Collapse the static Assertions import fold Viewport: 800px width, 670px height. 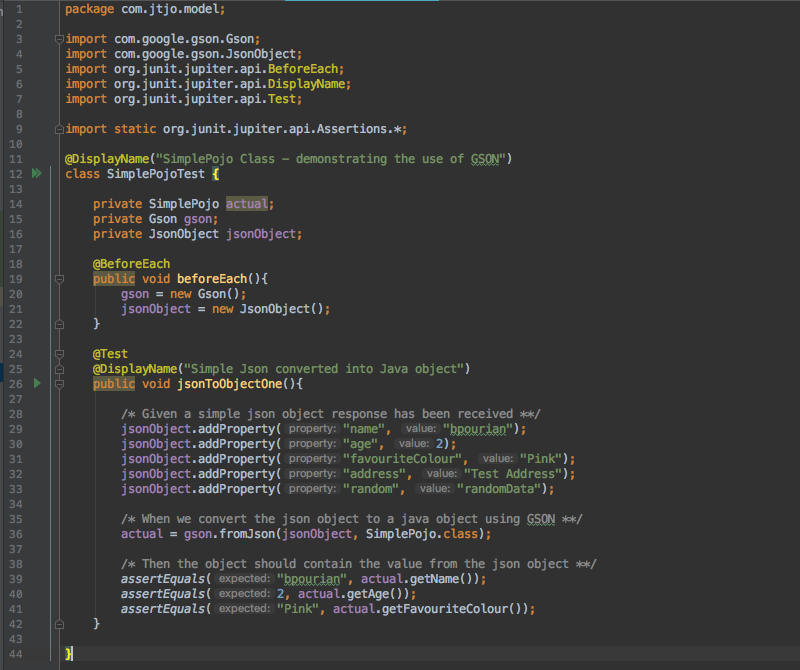(x=57, y=128)
